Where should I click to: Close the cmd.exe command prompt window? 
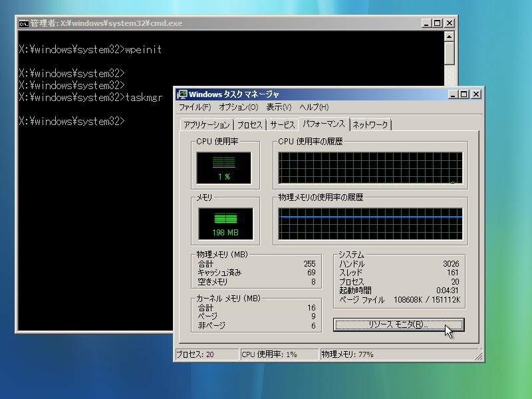pyautogui.click(x=450, y=23)
